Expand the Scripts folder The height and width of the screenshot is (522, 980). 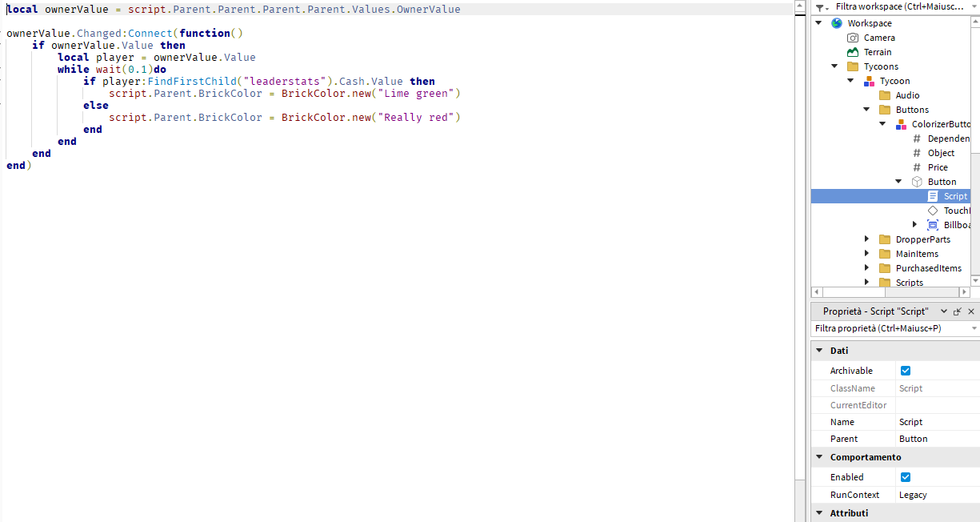(866, 282)
